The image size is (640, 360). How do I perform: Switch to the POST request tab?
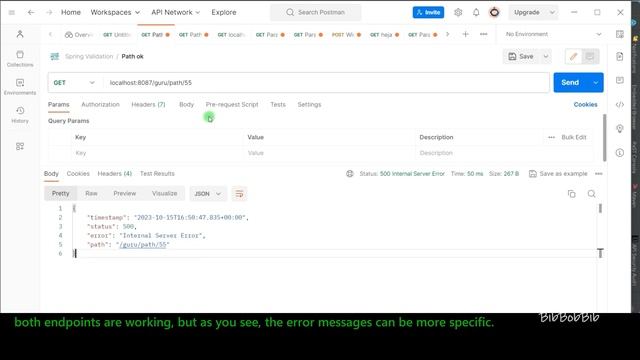pos(346,35)
